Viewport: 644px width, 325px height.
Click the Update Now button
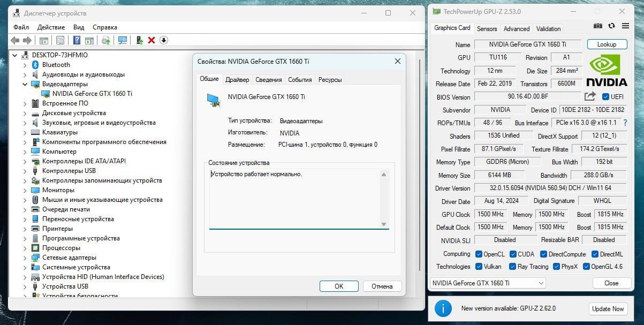608,309
